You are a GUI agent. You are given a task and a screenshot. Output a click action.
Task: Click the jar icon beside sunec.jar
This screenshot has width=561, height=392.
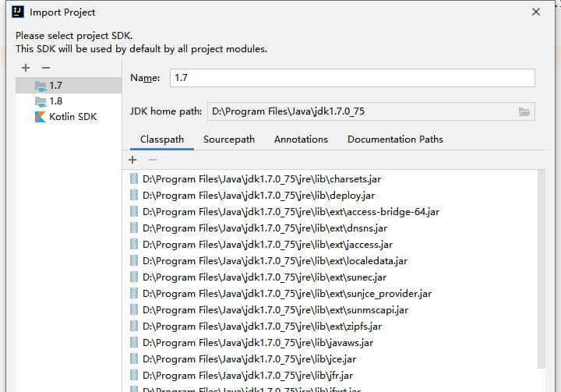[134, 277]
